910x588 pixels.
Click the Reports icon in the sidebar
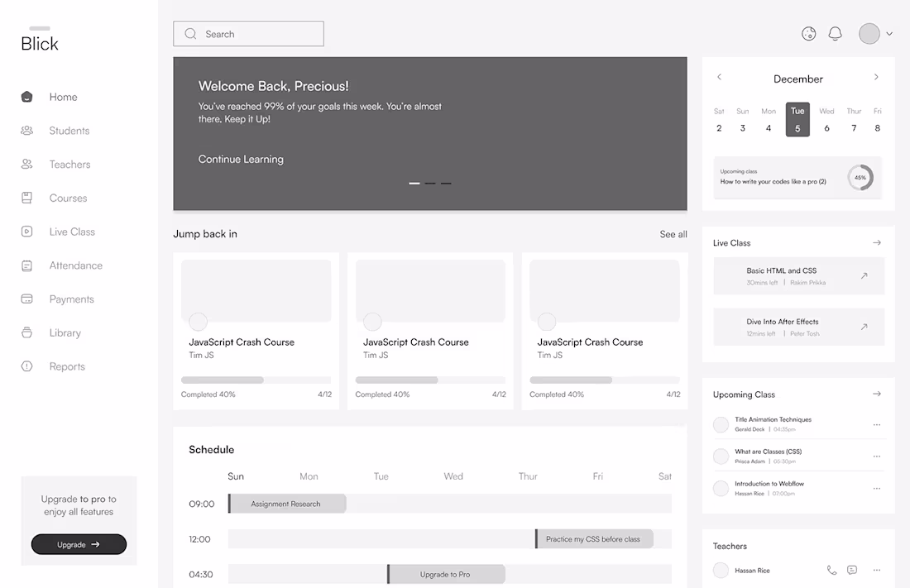point(26,366)
